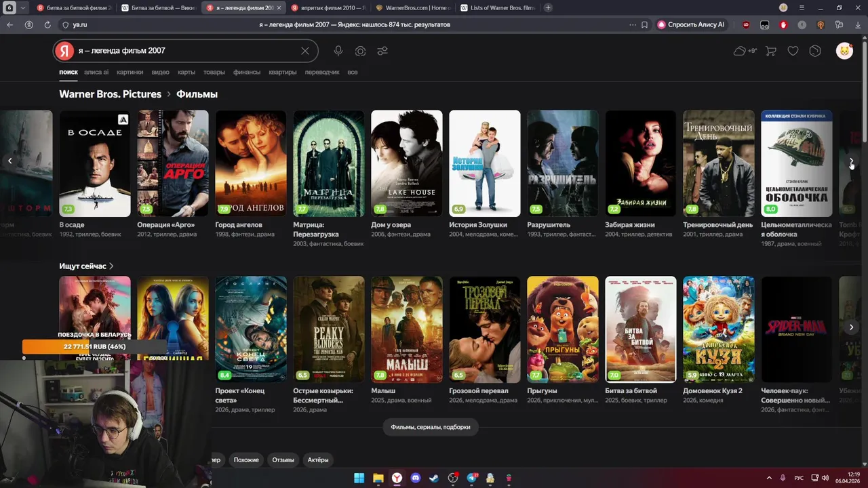This screenshot has width=868, height=488.
Task: Open a new browser tab
Action: (x=548, y=7)
